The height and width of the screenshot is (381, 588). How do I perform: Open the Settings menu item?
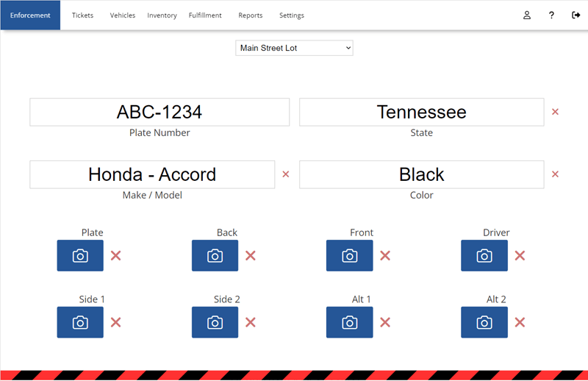tap(291, 15)
